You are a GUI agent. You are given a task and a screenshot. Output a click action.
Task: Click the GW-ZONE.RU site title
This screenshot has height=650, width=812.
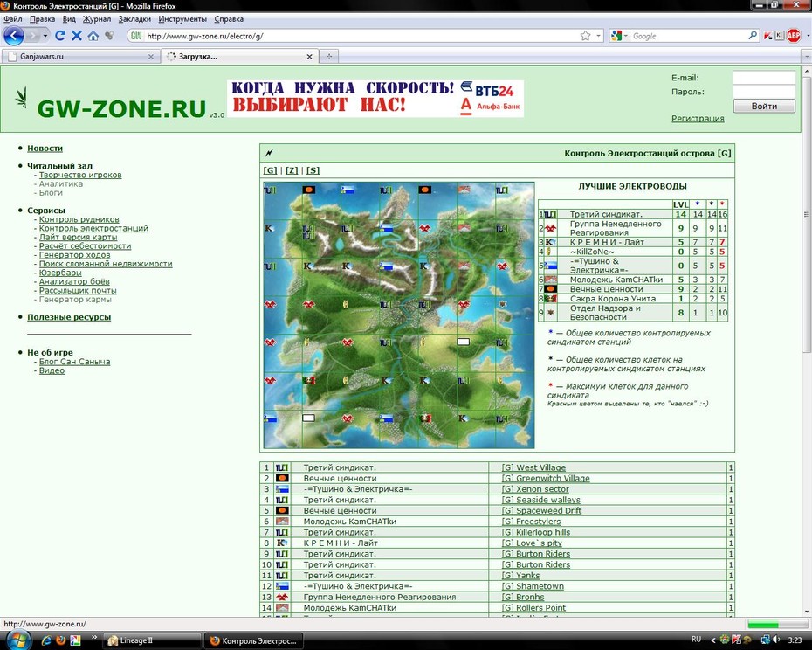pos(121,108)
